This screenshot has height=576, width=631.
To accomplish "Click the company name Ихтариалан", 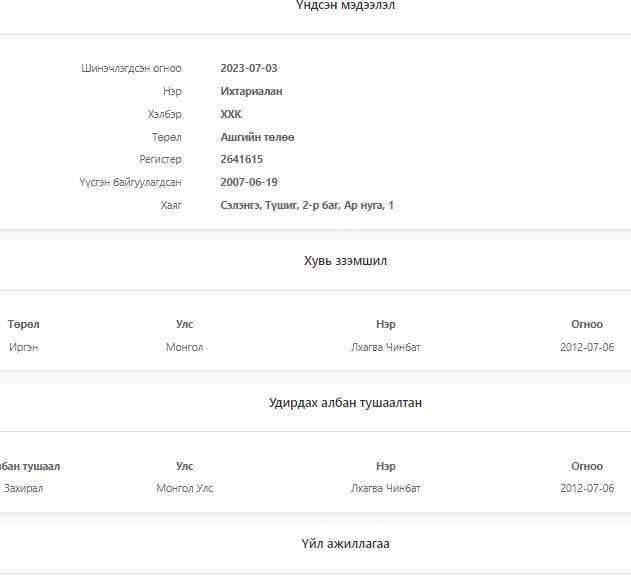I will point(251,91).
